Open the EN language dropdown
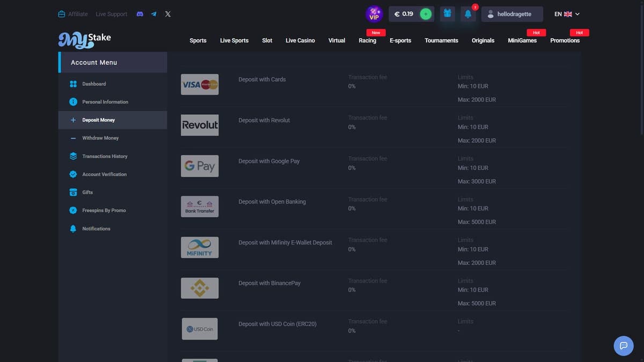This screenshot has height=362, width=644. pos(567,14)
